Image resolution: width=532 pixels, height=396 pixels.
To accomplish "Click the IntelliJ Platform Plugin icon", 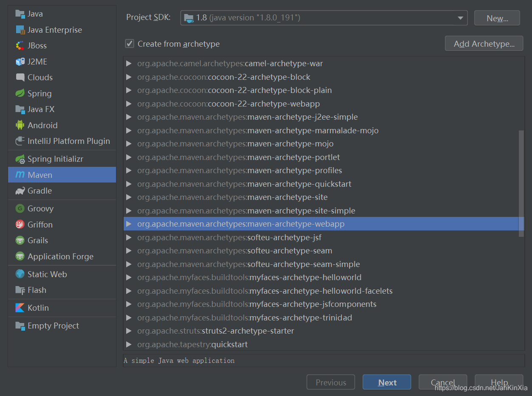I will [x=20, y=141].
